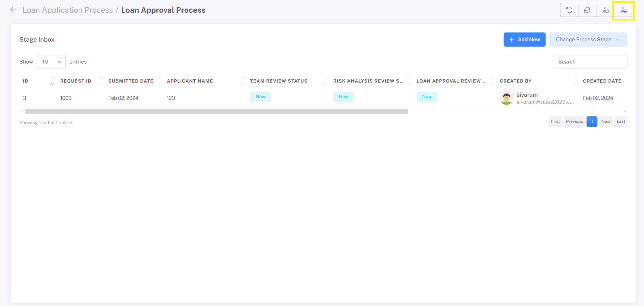Click the Excel upload import icon
The width and height of the screenshot is (644, 306).
tap(605, 10)
